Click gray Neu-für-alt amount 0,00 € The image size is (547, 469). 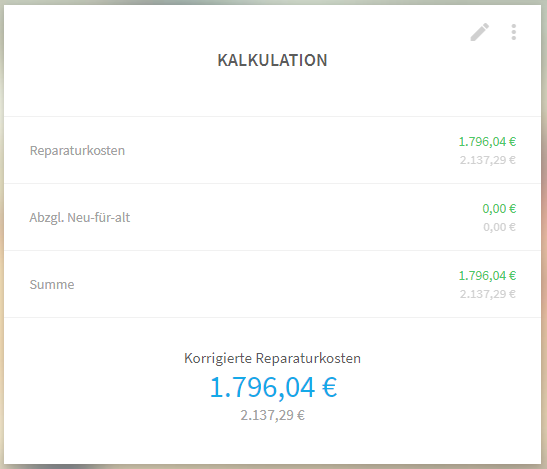click(499, 227)
